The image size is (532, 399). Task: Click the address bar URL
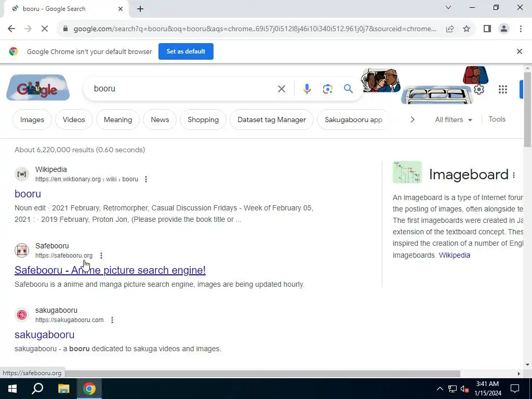[255, 29]
